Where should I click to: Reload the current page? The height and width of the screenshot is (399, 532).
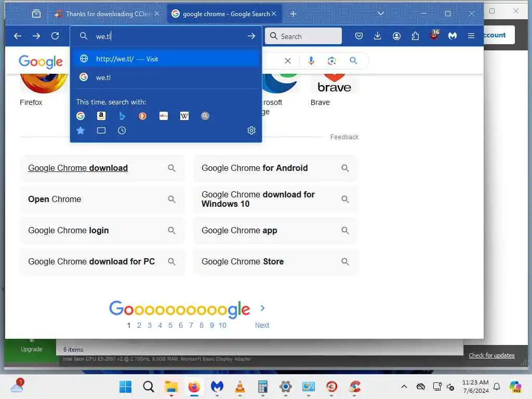[55, 36]
